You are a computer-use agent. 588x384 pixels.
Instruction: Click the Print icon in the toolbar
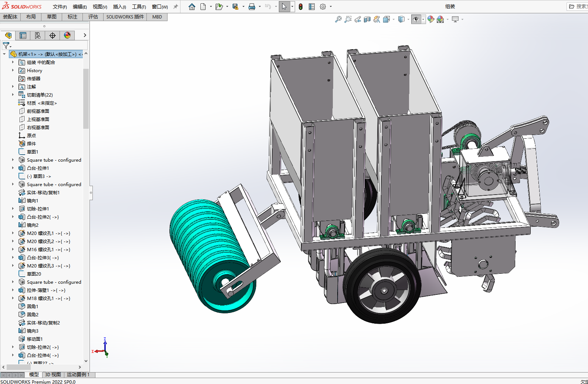[x=252, y=7]
